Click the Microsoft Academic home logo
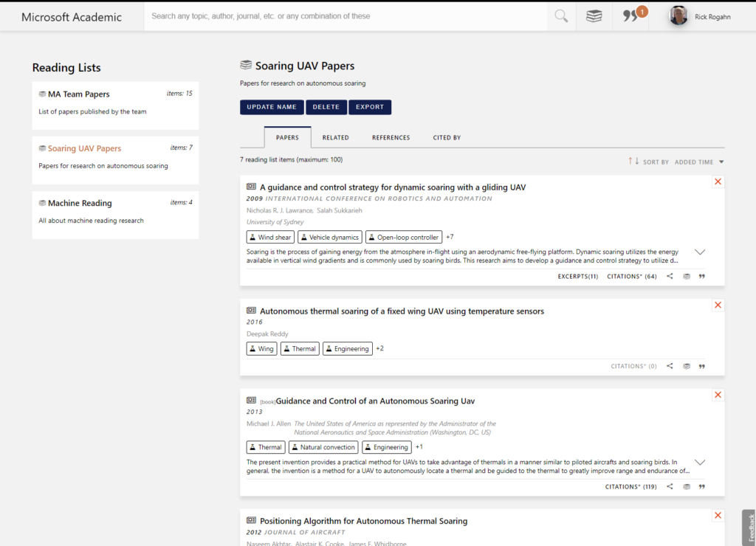This screenshot has width=756, height=546. pos(71,16)
